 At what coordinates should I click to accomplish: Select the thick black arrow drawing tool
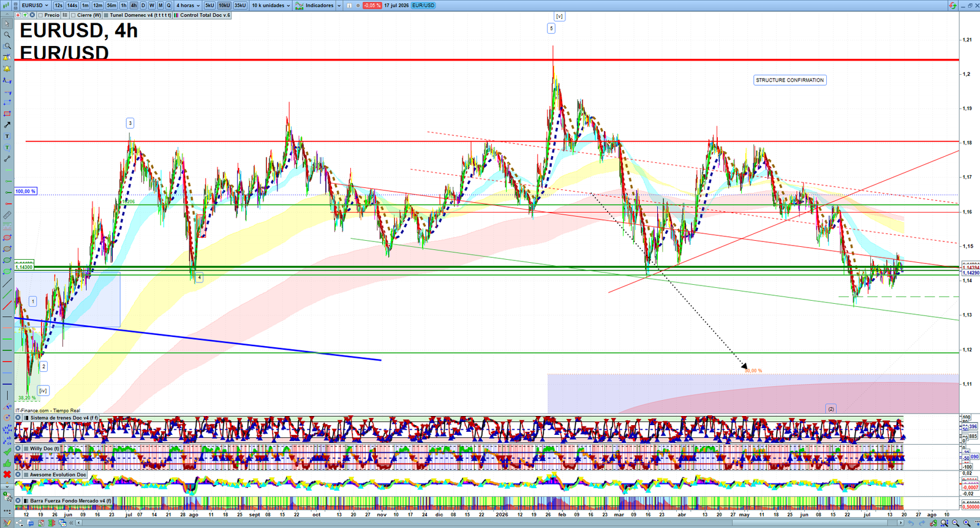pos(7,124)
